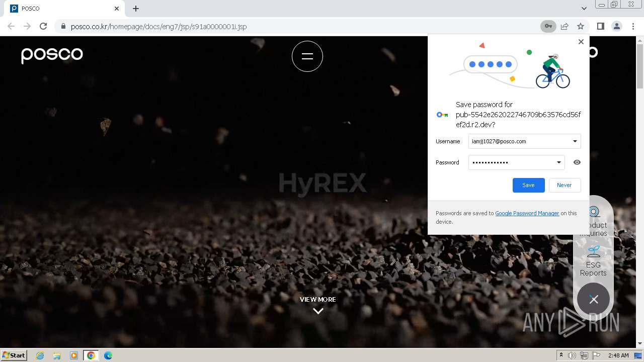Launch Internet Explorer from taskbar

click(40, 355)
